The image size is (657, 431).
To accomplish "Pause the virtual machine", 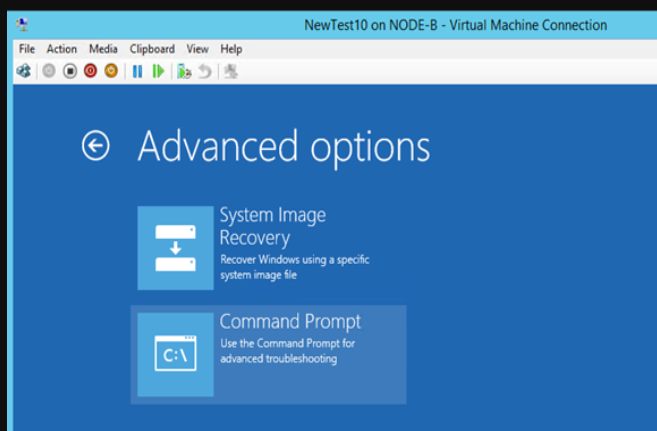I will pyautogui.click(x=137, y=71).
